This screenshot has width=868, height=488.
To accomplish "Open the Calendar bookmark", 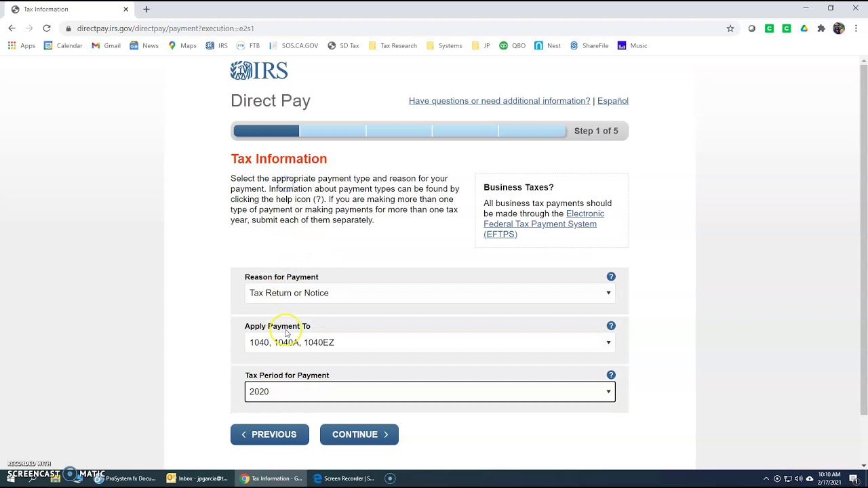I will pyautogui.click(x=63, y=45).
